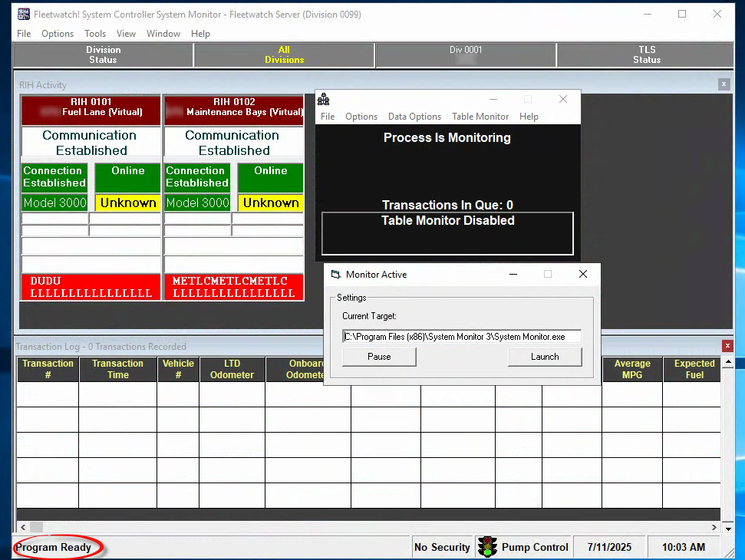Click the 10:03 AM time in status bar
Image resolution: width=745 pixels, height=560 pixels.
683,547
